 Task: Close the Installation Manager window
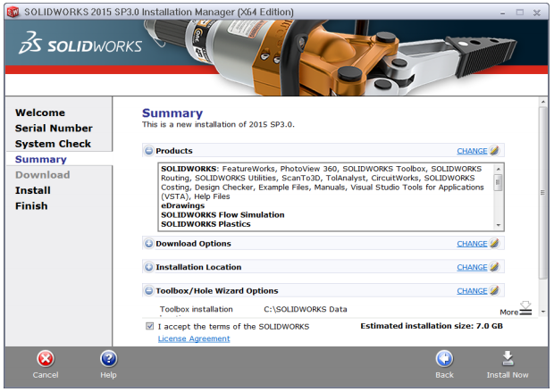click(537, 13)
